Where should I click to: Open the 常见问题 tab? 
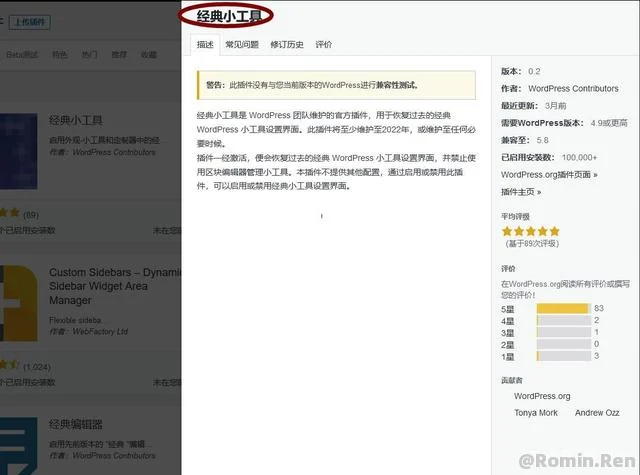click(x=241, y=45)
